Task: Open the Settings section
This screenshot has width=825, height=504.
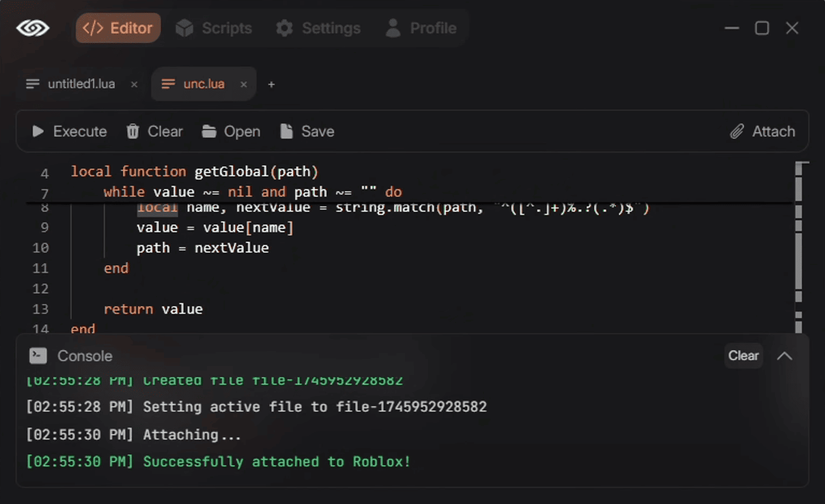Action: tap(318, 28)
